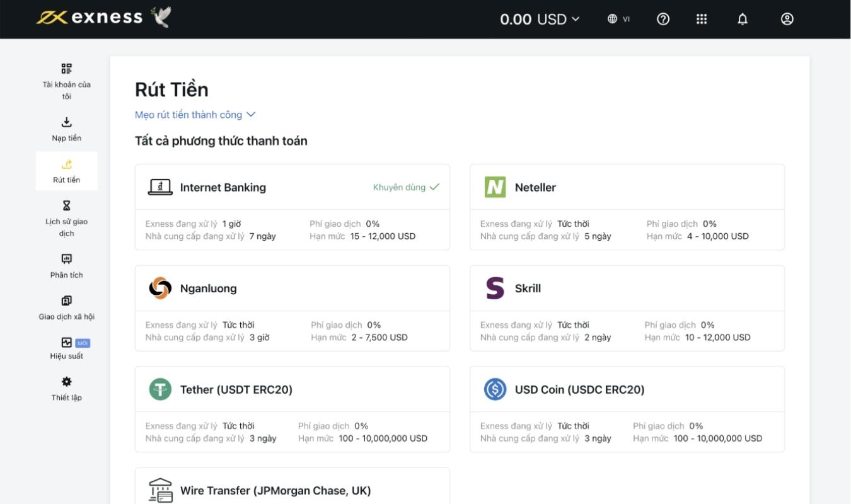Click Skrill 2 ngày provider time
Screen dimensions: 851x504
click(x=598, y=337)
